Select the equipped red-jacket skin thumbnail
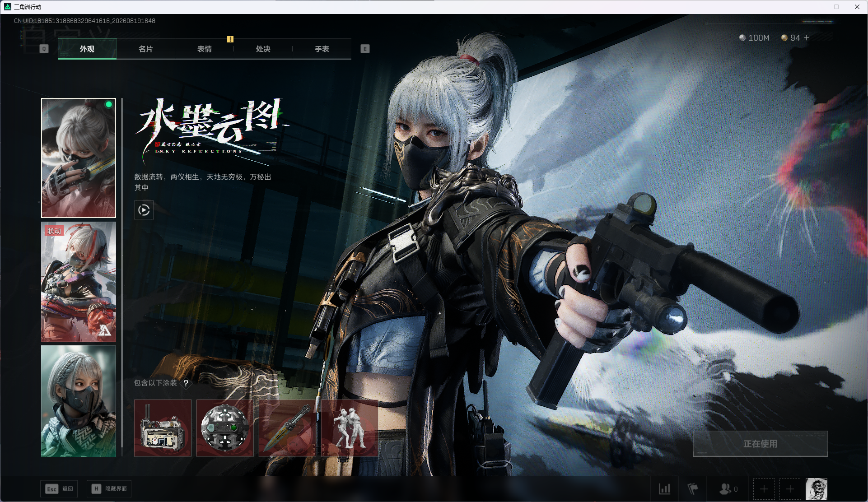Viewport: 868px width, 502px height. pos(79,158)
